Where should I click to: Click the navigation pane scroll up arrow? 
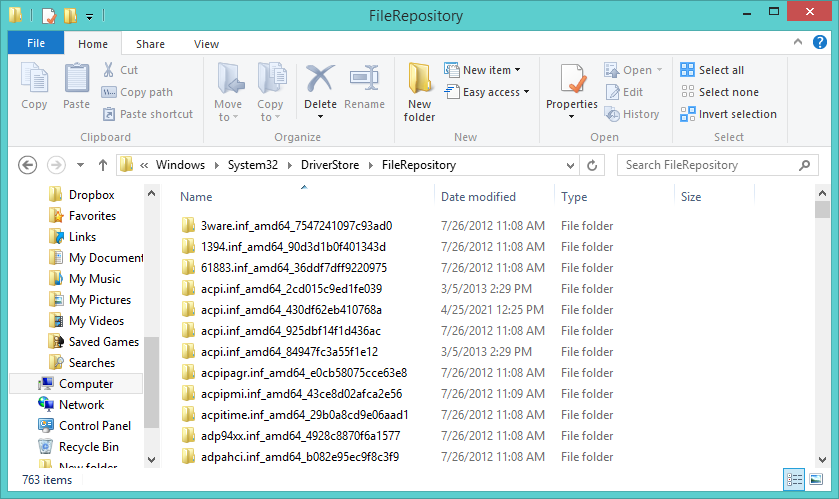pos(151,194)
